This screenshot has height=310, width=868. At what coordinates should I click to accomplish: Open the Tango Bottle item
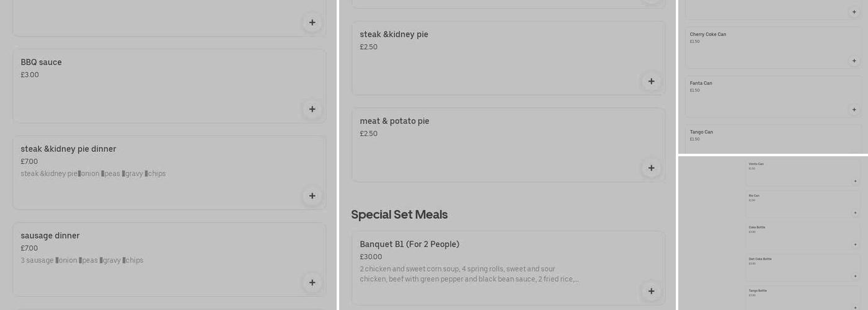[x=758, y=291]
